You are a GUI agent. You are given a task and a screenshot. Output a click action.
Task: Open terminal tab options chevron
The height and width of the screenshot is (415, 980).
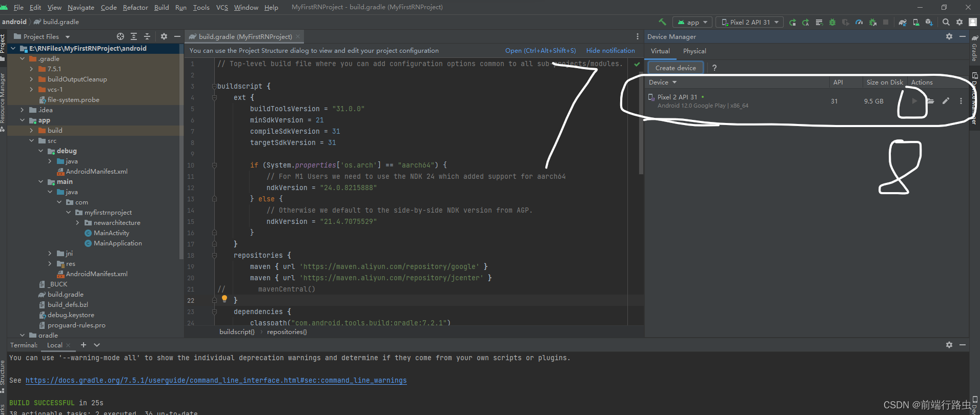[97, 345]
